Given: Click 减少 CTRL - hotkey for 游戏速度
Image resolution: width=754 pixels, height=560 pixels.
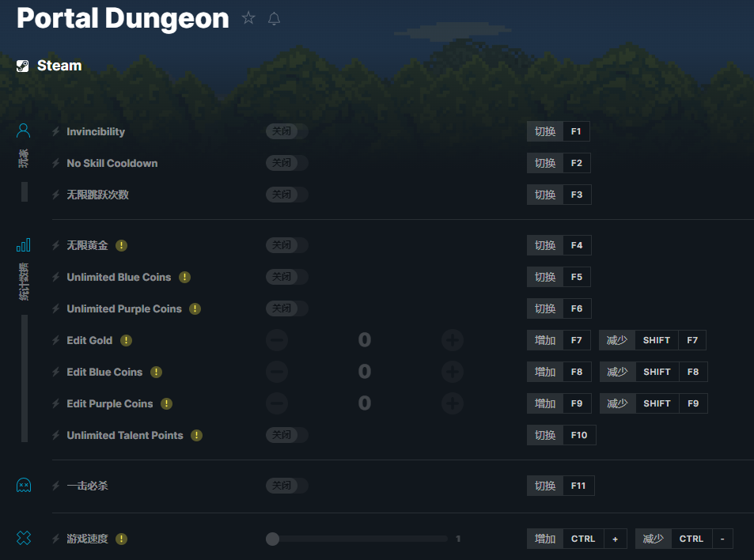Looking at the screenshot, I should (x=684, y=539).
